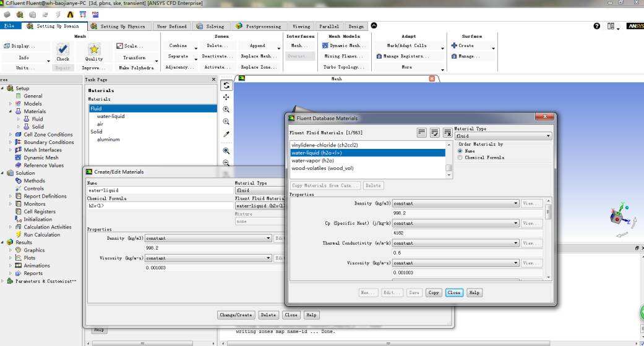Switch to Setting Up Physics tab
This screenshot has height=346, width=644.
(118, 27)
